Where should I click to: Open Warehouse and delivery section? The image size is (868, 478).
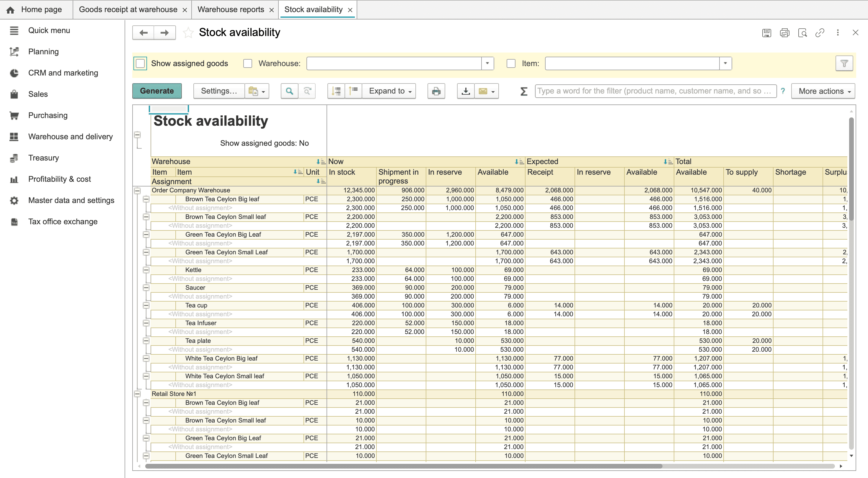pos(70,136)
